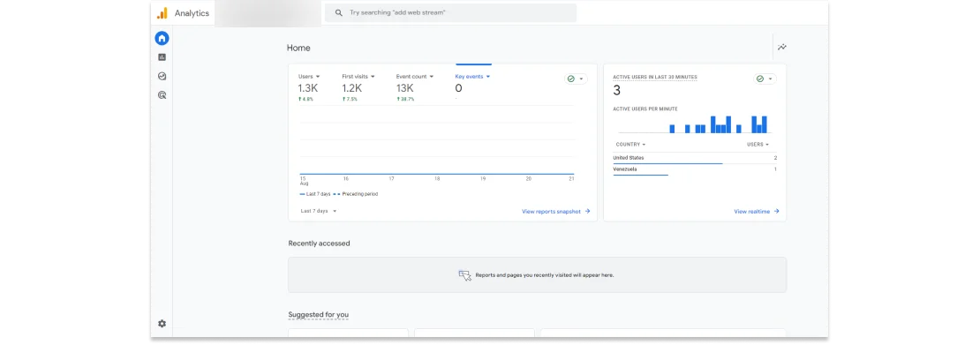Expand the First visits metric dropdown
This screenshot has height=352, width=980.
358,76
